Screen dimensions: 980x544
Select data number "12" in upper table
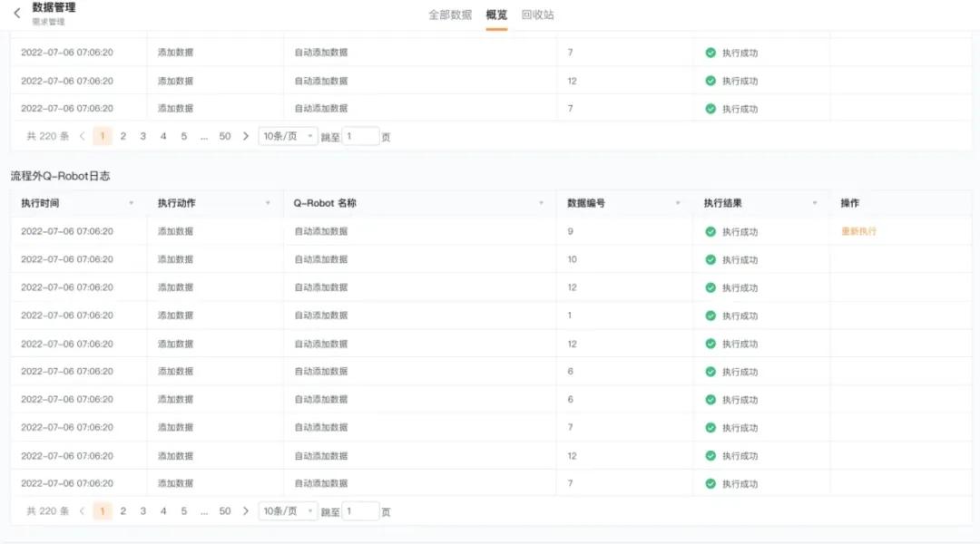(x=572, y=81)
